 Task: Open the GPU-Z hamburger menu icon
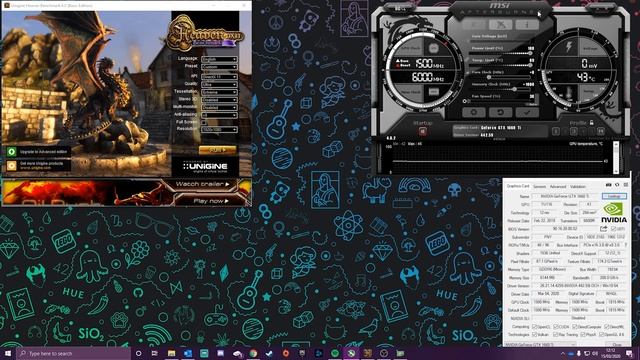click(626, 185)
